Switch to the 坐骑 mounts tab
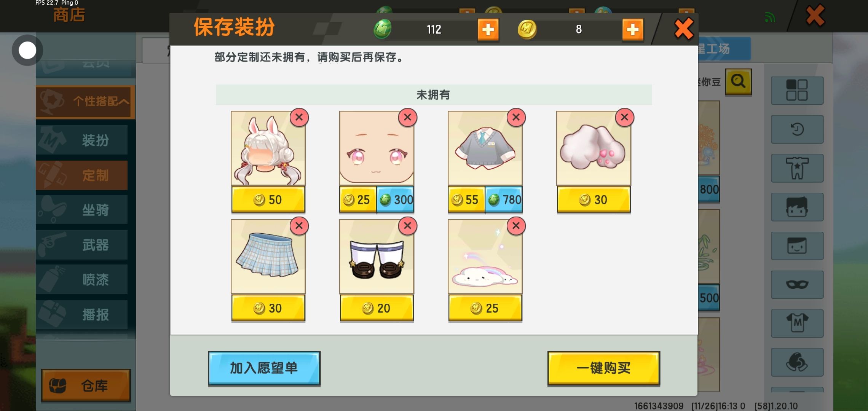Image resolution: width=868 pixels, height=411 pixels. [x=82, y=210]
